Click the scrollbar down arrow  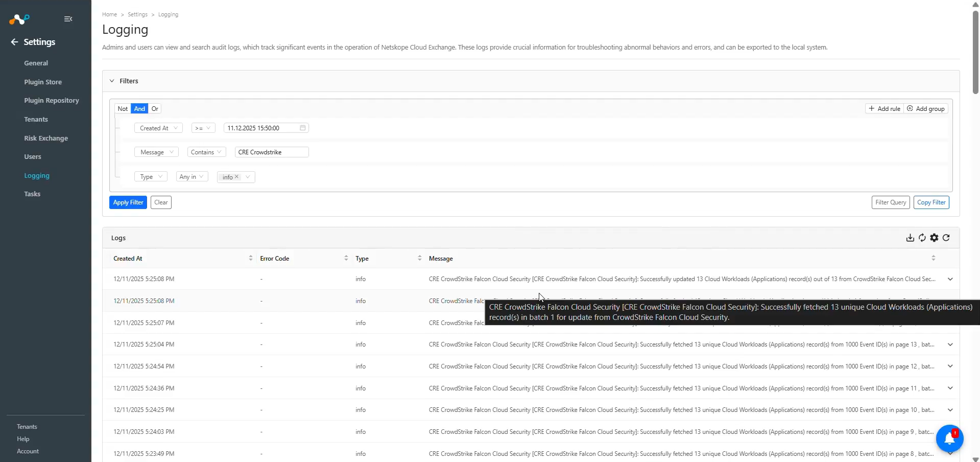(975, 459)
